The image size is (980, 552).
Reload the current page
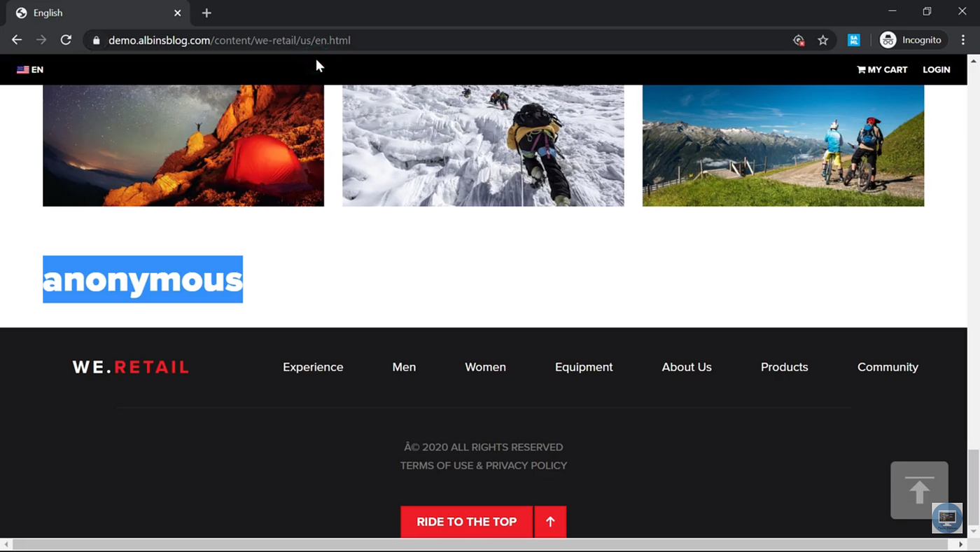[x=66, y=40]
